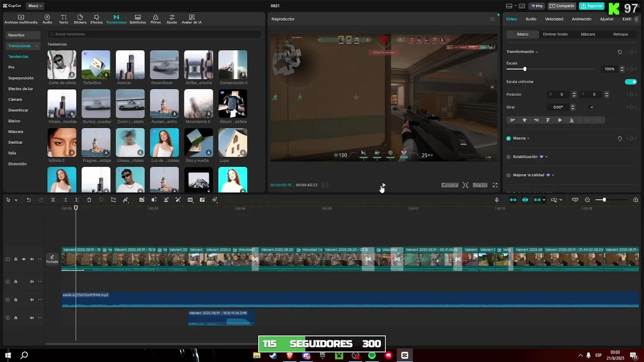Viewport: 644px width, 362px height.
Task: Expand the Estabilización options
Action: [546, 157]
